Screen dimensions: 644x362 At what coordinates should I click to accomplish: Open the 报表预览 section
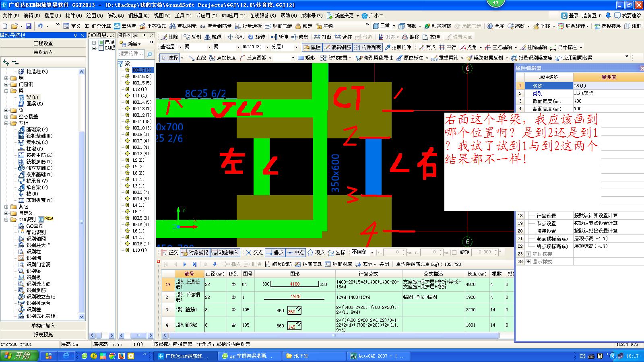43,334
